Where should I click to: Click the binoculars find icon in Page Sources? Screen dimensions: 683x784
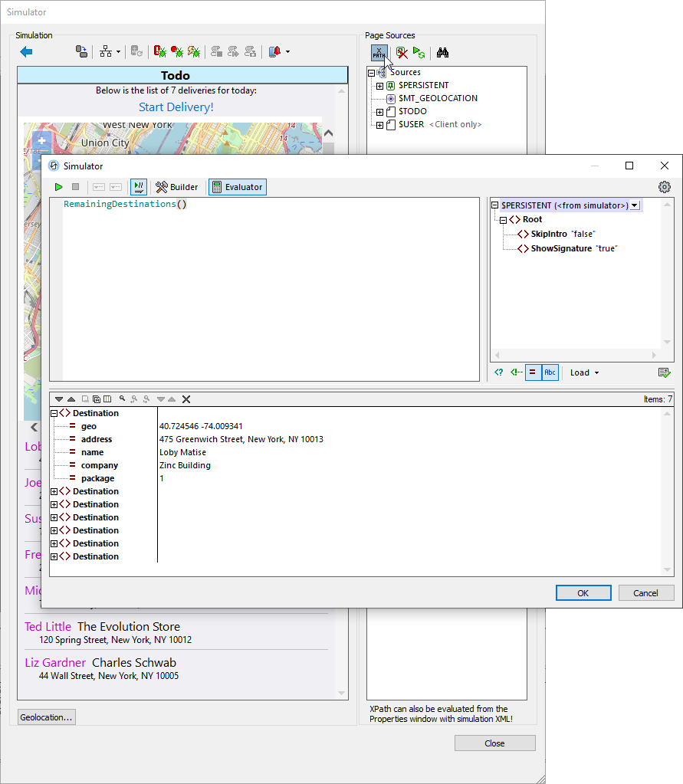(442, 52)
